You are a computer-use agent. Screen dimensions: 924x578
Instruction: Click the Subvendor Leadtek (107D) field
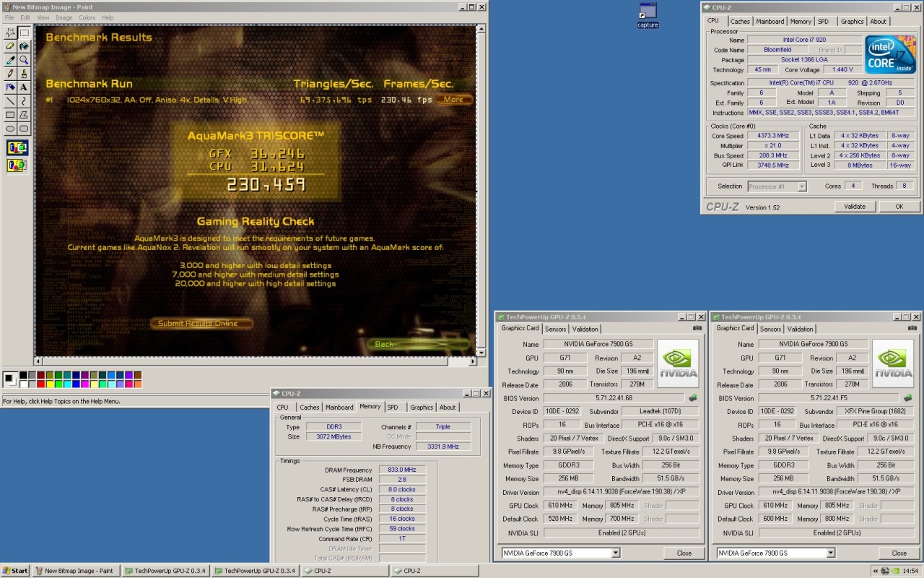click(x=660, y=411)
